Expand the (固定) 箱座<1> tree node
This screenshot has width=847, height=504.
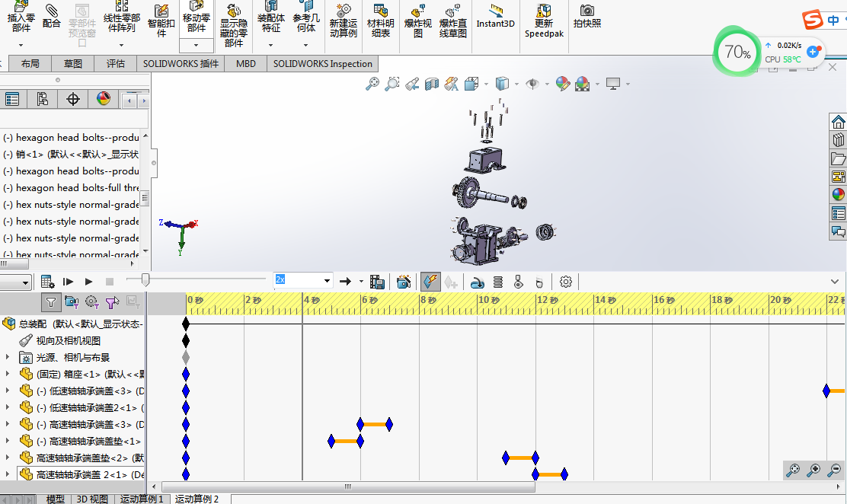[8, 374]
